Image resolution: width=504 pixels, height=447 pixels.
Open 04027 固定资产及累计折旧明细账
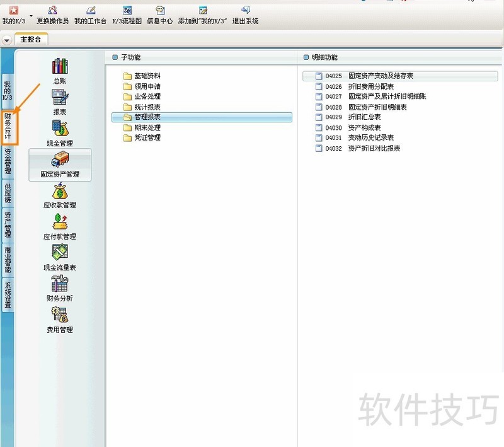[370, 96]
